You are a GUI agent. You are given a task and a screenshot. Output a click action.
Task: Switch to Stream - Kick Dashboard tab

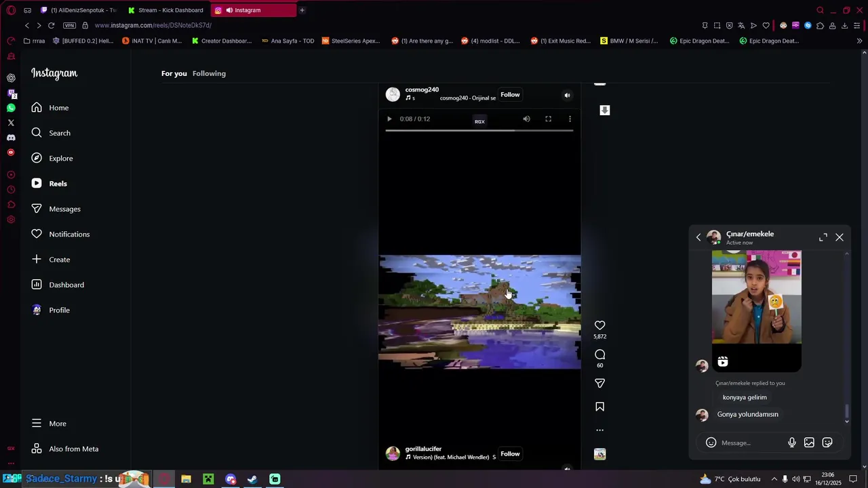166,10
